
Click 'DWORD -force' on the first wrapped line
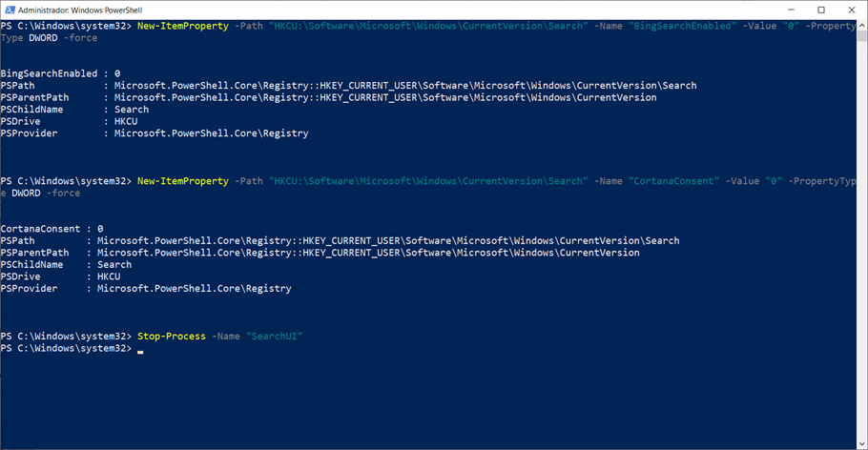coord(63,37)
